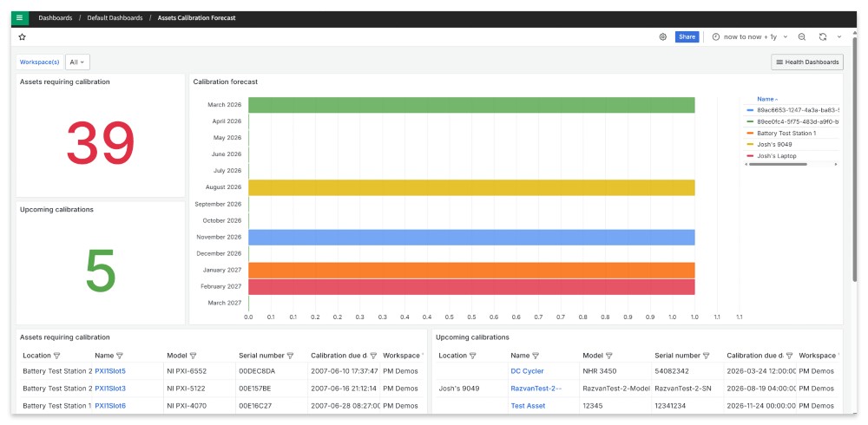Image resolution: width=868 pixels, height=425 pixels.
Task: Select the NHR 3450 model cell
Action: pyautogui.click(x=616, y=371)
